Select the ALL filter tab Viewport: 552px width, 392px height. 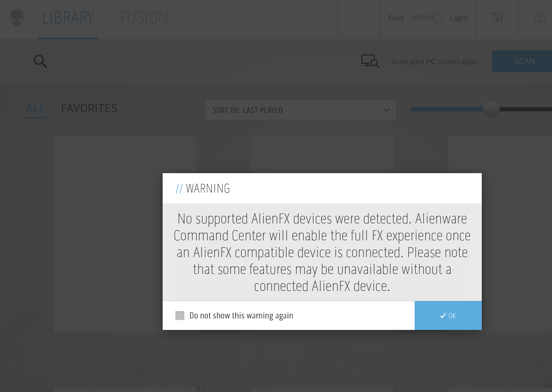click(x=36, y=109)
